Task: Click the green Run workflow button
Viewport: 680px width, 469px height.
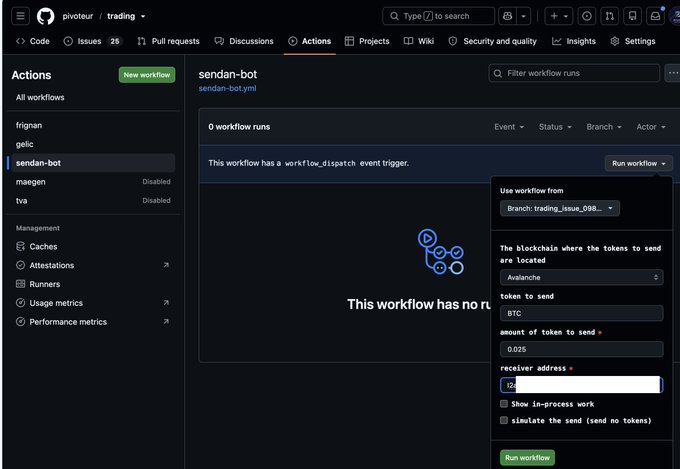Action: 527,458
